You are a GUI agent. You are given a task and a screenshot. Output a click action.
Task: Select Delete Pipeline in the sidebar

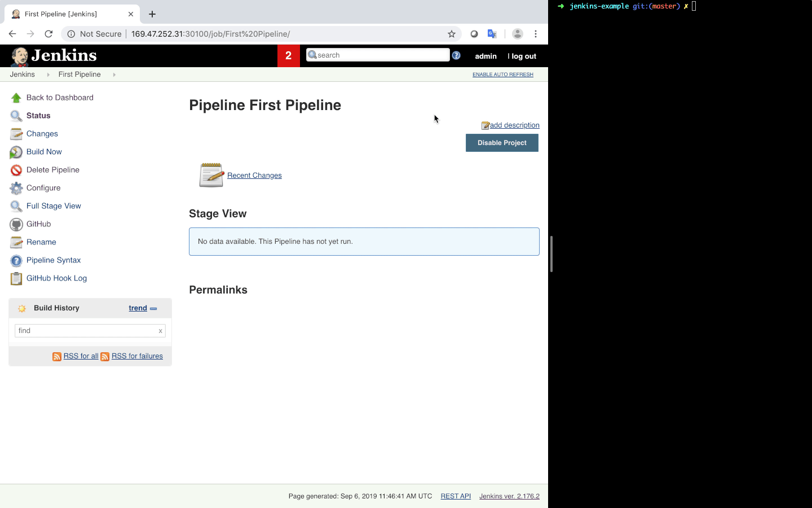tap(53, 170)
